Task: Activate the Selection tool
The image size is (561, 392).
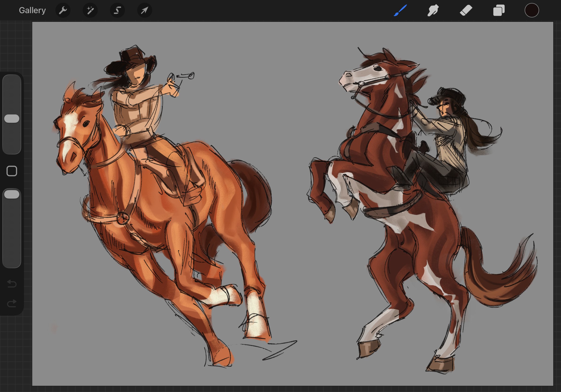Action: [x=117, y=10]
